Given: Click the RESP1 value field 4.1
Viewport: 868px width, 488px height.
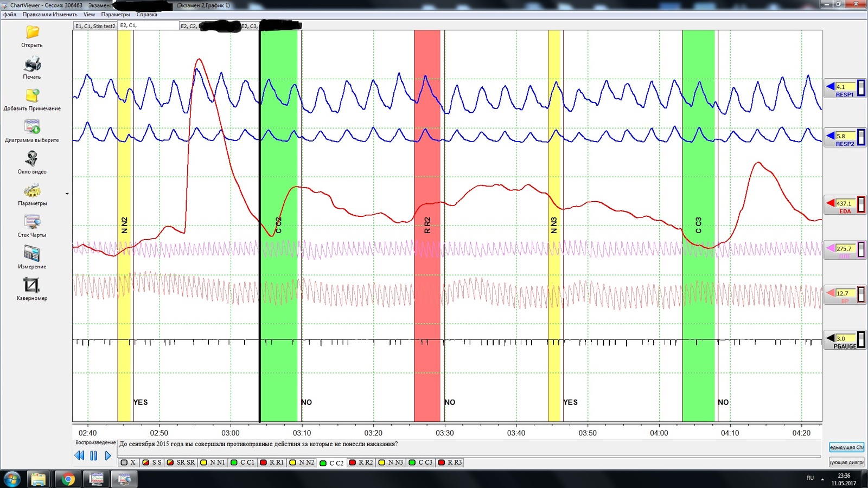Looking at the screenshot, I should (x=845, y=86).
